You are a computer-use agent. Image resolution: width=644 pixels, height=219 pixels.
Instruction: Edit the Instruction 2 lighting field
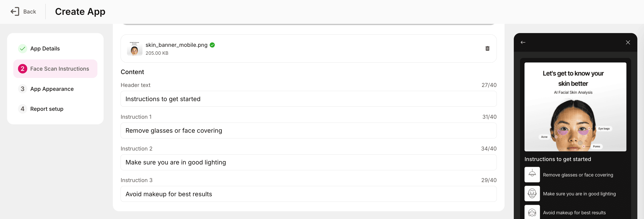pyautogui.click(x=308, y=163)
